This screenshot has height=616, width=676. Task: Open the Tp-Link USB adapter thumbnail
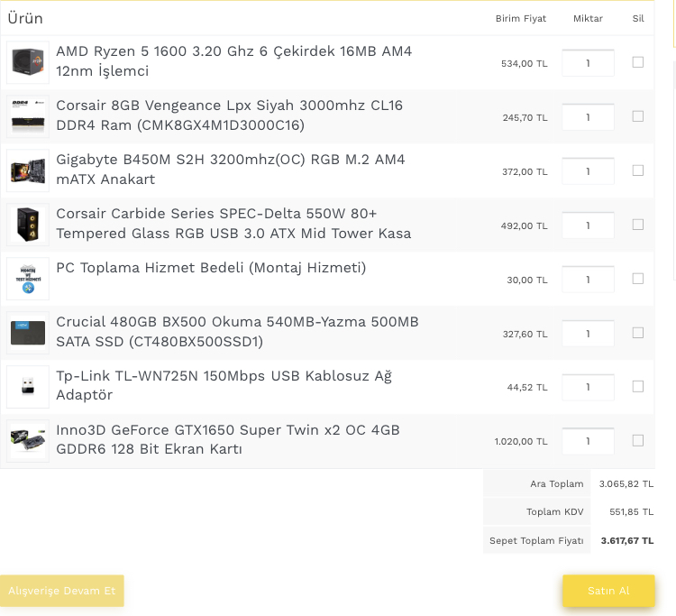(28, 387)
